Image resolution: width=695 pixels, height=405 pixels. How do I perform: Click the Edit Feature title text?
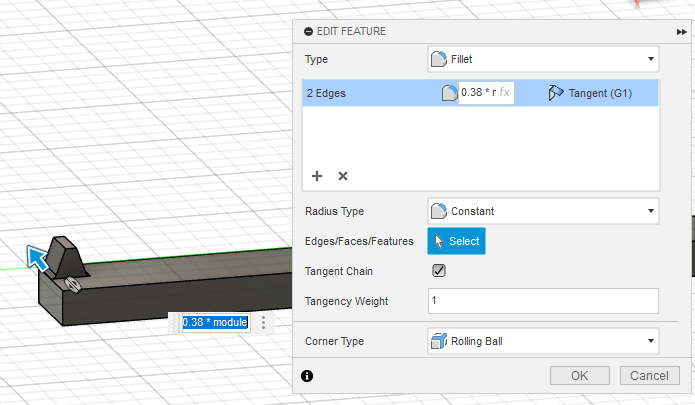coord(351,31)
